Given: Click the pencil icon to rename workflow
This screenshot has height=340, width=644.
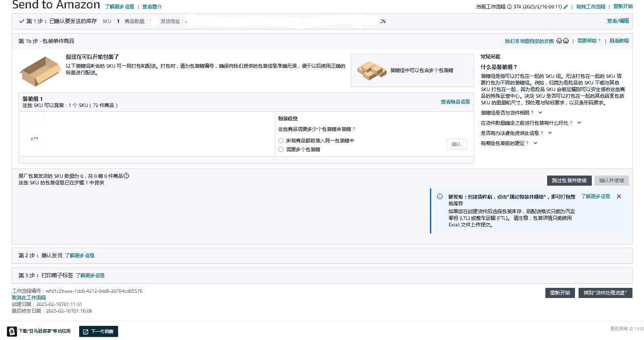Looking at the screenshot, I should point(566,7).
